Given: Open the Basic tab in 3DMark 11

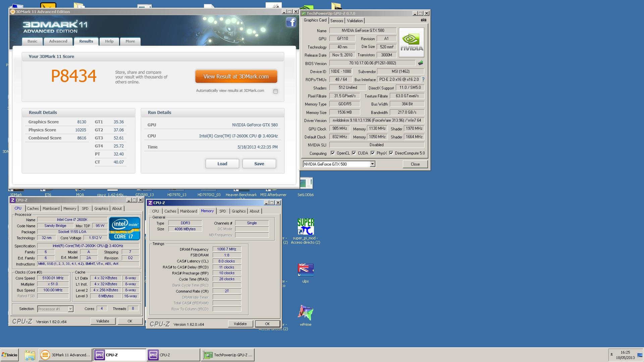Looking at the screenshot, I should pos(33,41).
